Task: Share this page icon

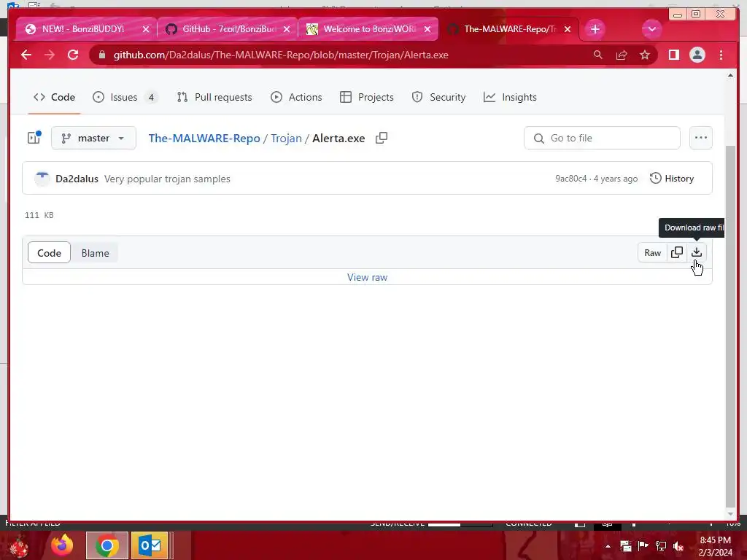Action: pyautogui.click(x=622, y=55)
